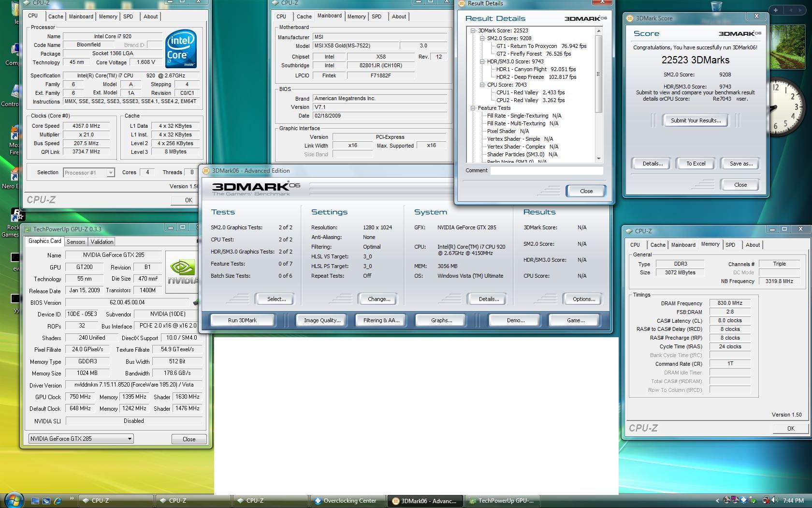Screen dimensions: 812x508
Task: Collapse the SM2.0 Score tree node
Action: tap(482, 38)
